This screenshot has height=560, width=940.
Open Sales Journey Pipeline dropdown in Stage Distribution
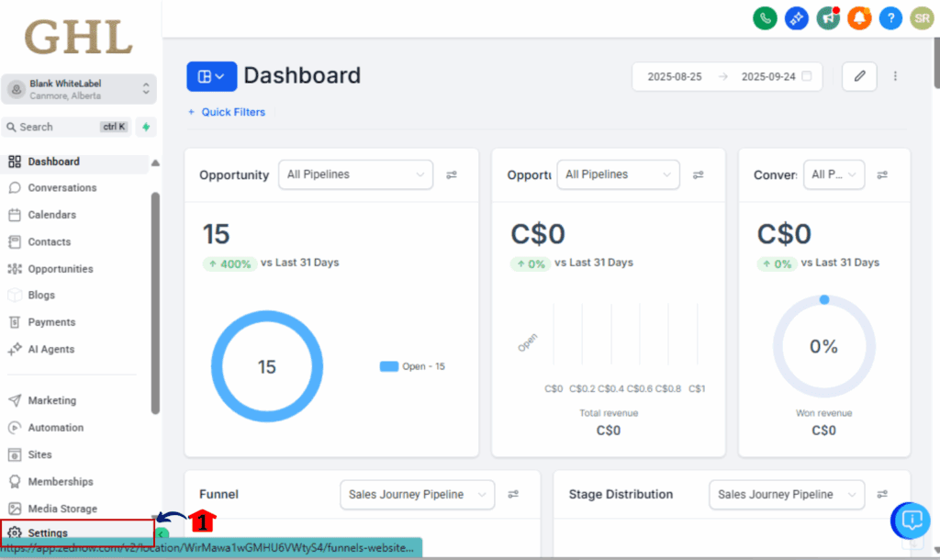pos(787,495)
